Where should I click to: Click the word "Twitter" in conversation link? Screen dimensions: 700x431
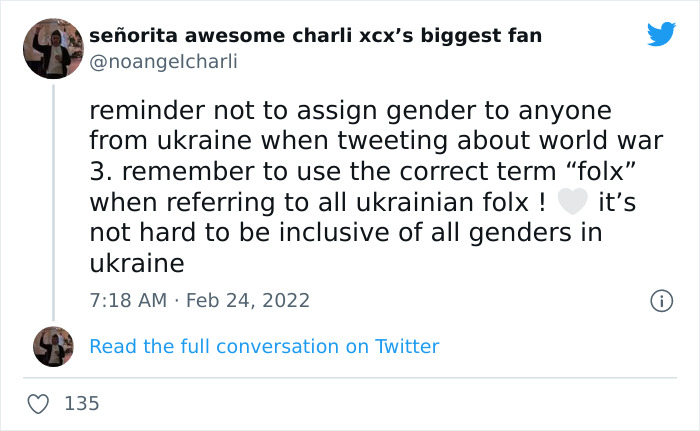407,346
